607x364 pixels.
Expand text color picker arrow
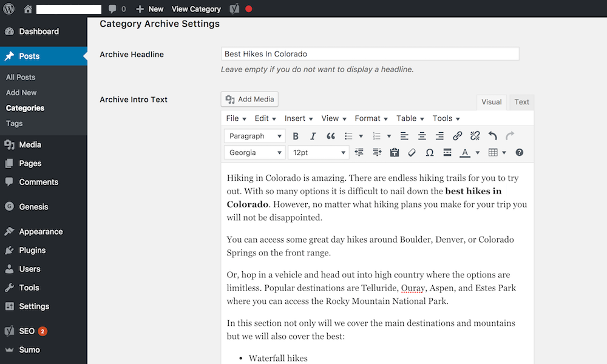(478, 152)
